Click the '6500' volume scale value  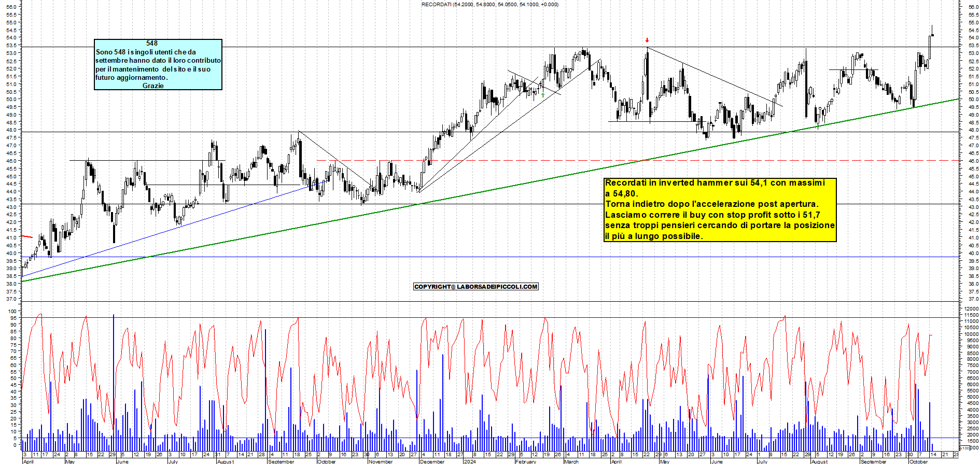[972, 378]
